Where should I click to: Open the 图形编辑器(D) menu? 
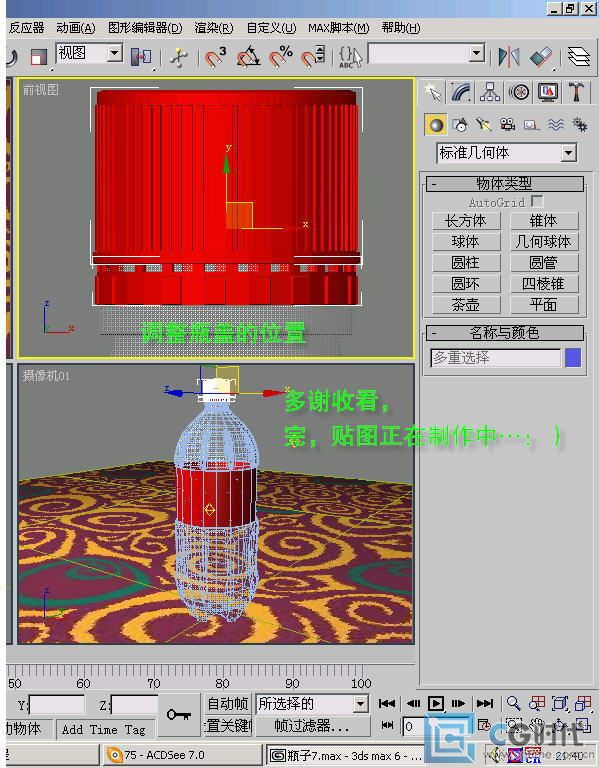click(x=145, y=28)
